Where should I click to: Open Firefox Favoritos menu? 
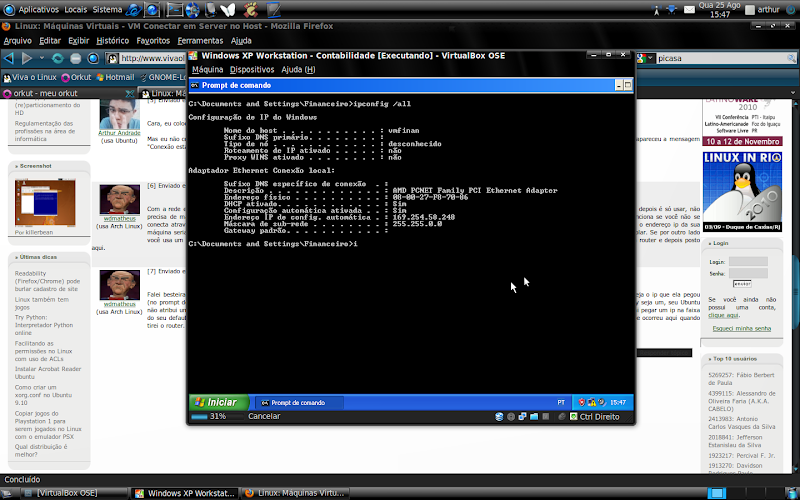pyautogui.click(x=153, y=41)
